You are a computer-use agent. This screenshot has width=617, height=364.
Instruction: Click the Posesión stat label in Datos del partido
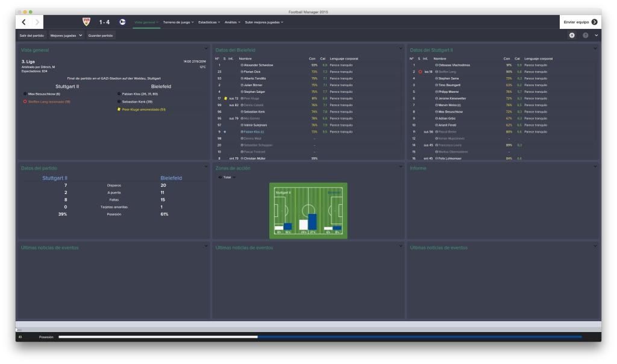(114, 215)
